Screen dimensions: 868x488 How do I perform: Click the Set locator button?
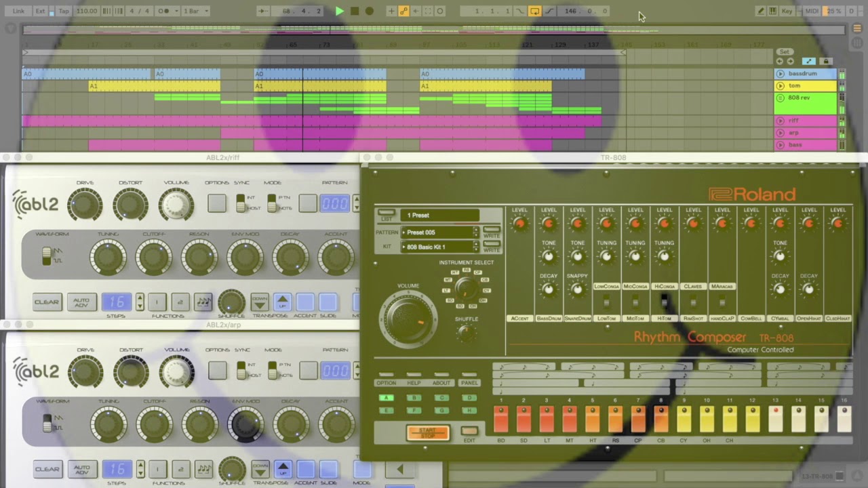click(785, 52)
